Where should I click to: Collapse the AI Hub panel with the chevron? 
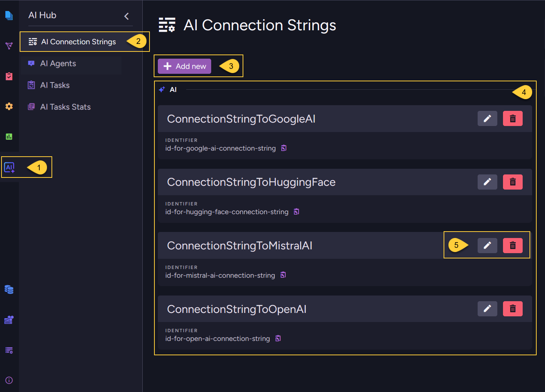pyautogui.click(x=126, y=16)
